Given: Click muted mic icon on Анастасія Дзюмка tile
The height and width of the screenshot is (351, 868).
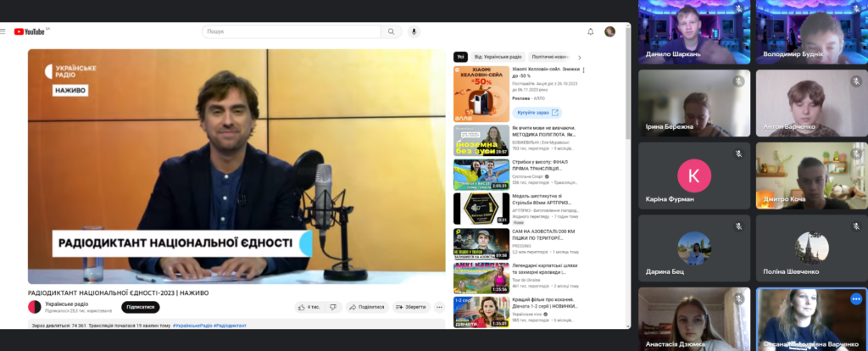Looking at the screenshot, I should 738,299.
